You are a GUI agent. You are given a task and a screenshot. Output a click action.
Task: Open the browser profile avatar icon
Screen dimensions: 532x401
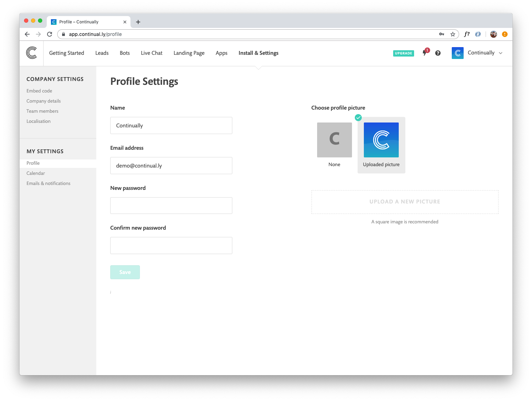pyautogui.click(x=493, y=34)
